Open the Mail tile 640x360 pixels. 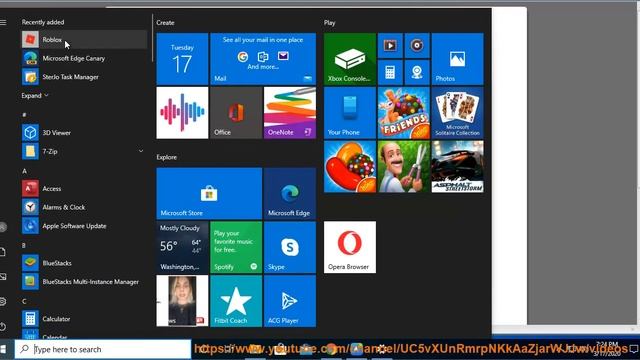tap(263, 59)
